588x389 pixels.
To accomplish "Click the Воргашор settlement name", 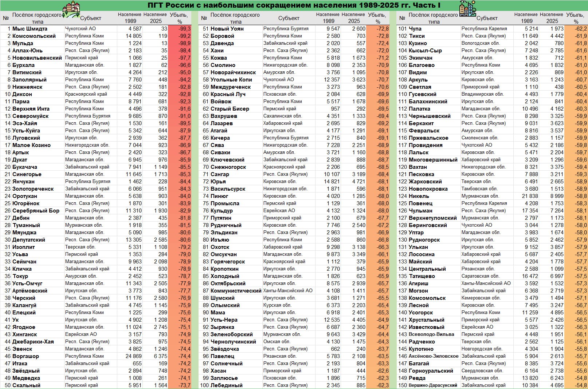I will 26,356.
